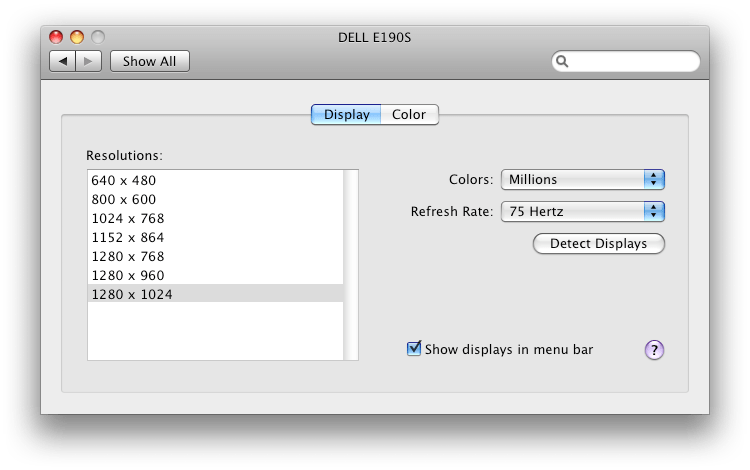Click the magnifying glass search icon

pyautogui.click(x=562, y=61)
